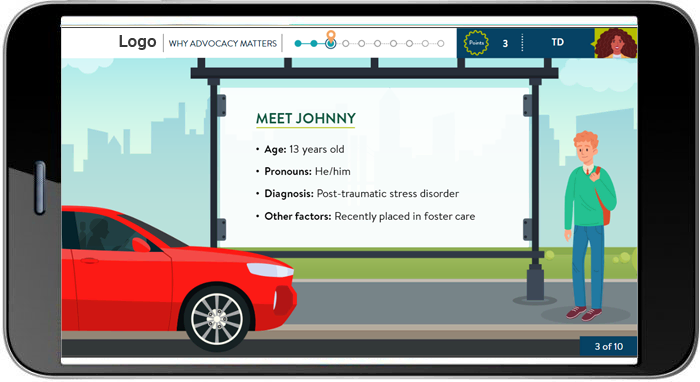Click the 3 of 10 page counter
The height and width of the screenshot is (382, 700).
click(608, 346)
